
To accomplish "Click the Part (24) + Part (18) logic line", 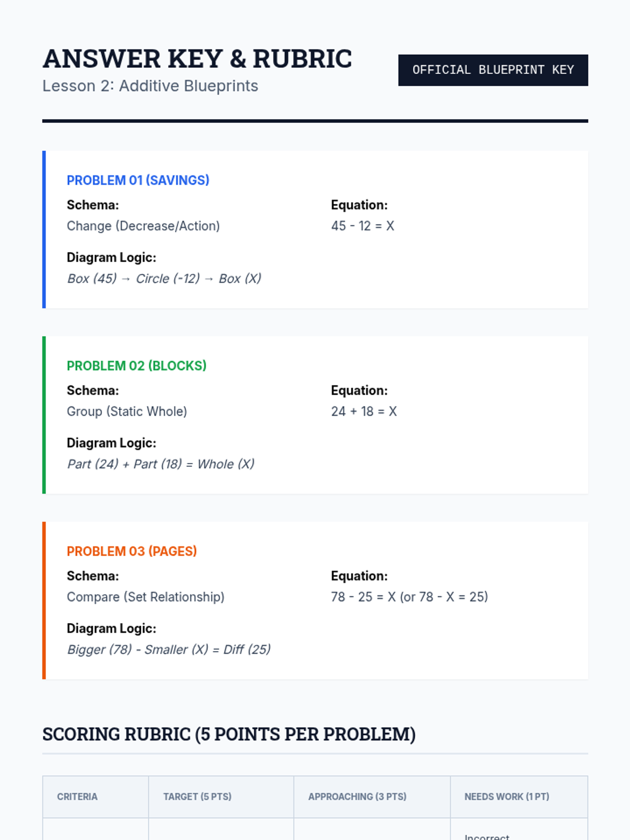I will coord(161,464).
